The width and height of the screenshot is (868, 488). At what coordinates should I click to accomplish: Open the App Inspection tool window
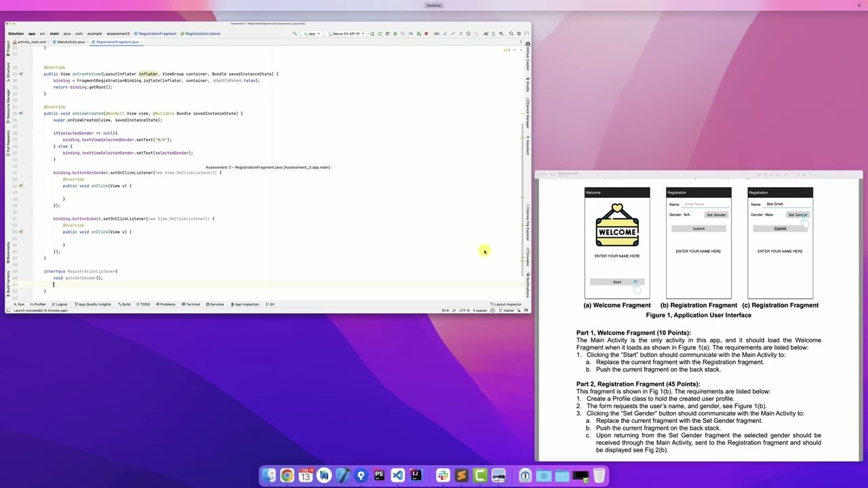[245, 304]
